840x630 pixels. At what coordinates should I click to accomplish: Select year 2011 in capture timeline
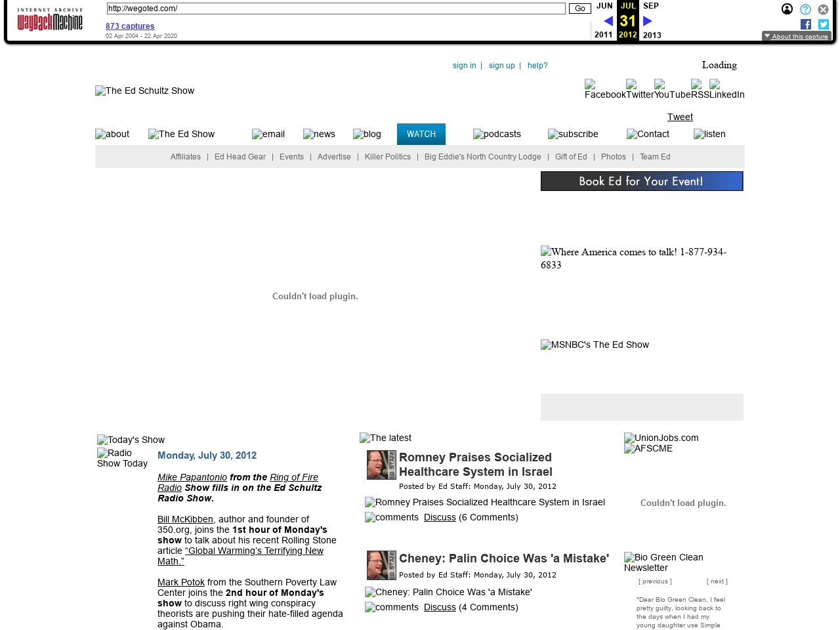click(603, 35)
